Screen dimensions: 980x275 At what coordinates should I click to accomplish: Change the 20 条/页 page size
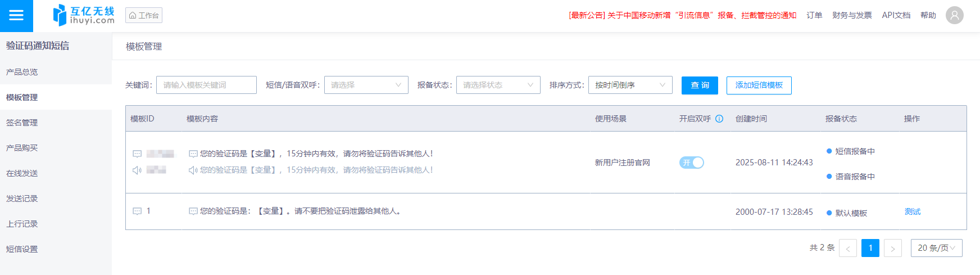tap(936, 248)
